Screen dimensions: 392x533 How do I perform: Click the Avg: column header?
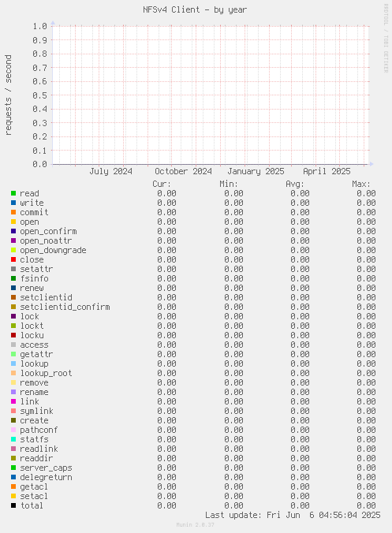tap(295, 184)
